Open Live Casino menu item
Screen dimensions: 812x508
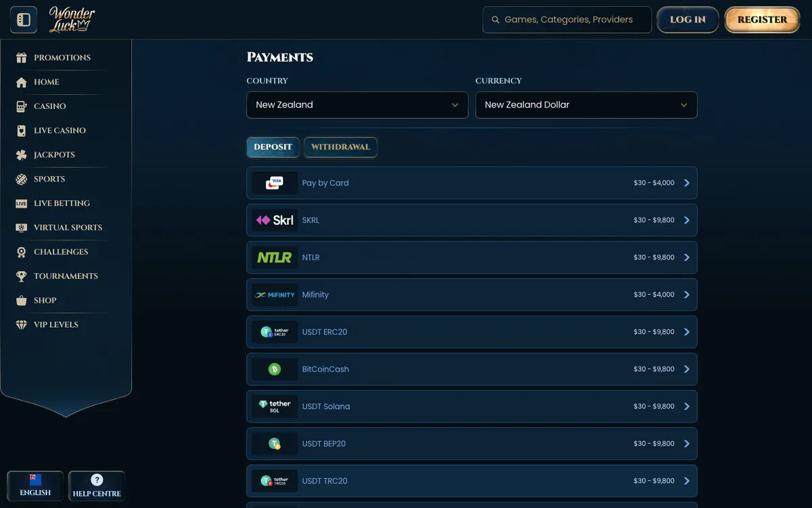[60, 131]
